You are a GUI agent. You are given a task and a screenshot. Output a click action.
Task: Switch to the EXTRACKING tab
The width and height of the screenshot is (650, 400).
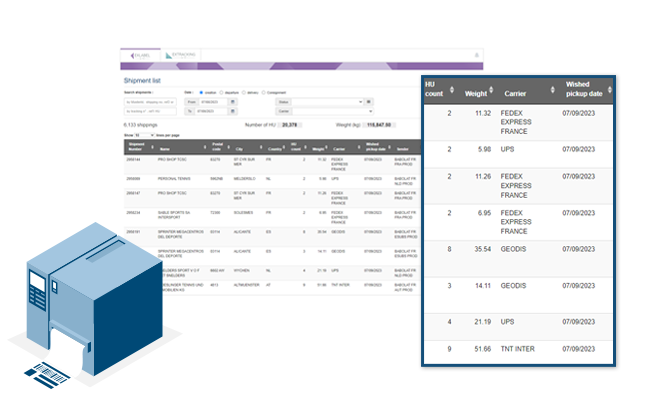[180, 55]
